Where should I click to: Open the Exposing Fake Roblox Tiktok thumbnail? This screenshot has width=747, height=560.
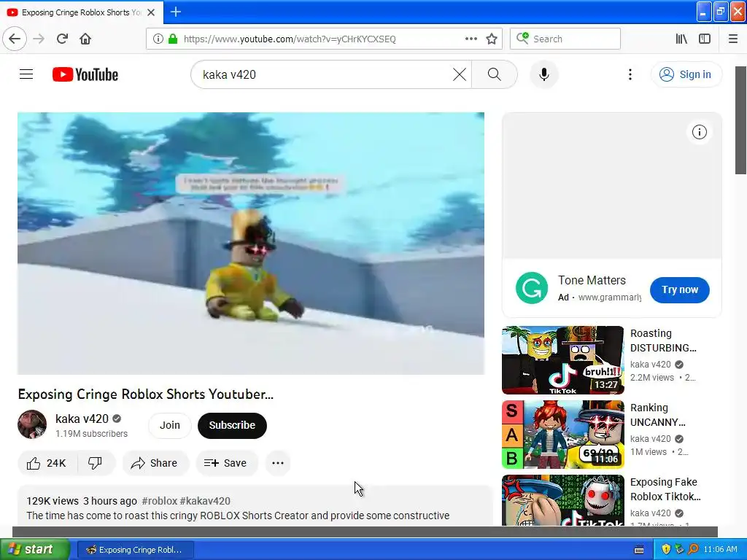click(x=562, y=500)
